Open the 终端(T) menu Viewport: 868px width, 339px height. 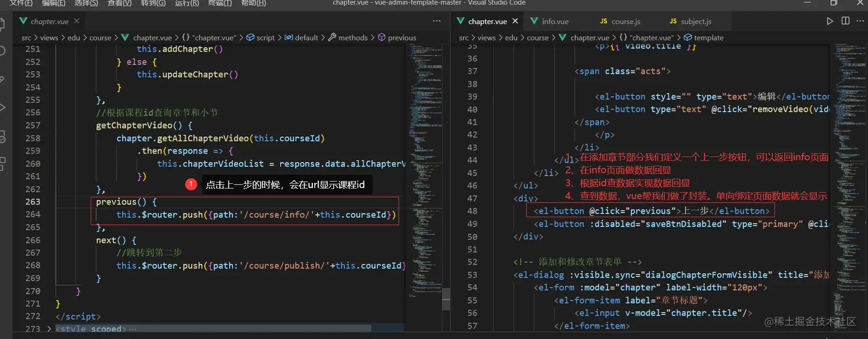click(220, 3)
